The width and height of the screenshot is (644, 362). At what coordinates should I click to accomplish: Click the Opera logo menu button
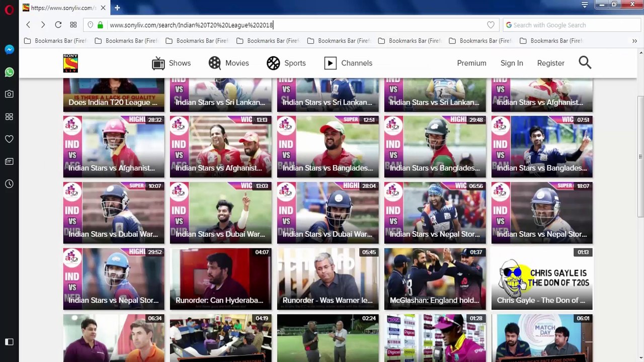point(9,9)
